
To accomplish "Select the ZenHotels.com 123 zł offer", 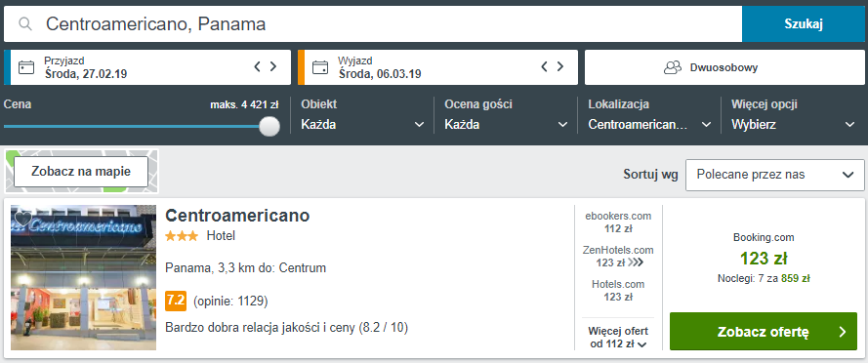I will pyautogui.click(x=618, y=257).
